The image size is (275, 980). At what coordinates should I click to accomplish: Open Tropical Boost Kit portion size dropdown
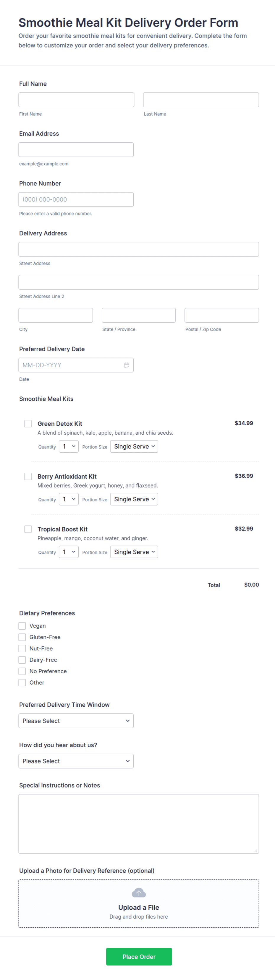pyautogui.click(x=134, y=552)
